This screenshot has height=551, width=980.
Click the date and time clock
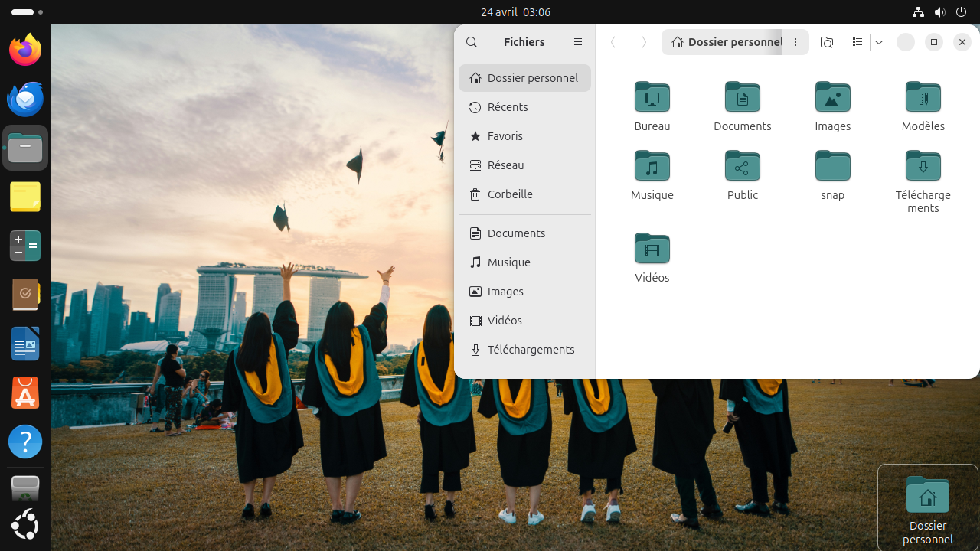(x=515, y=12)
